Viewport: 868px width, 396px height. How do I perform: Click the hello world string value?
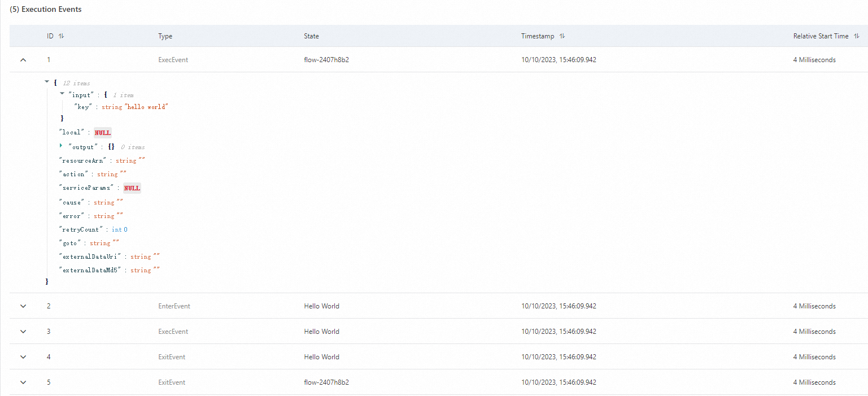pos(149,107)
